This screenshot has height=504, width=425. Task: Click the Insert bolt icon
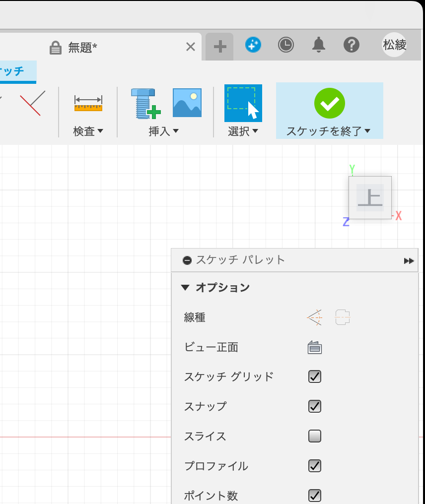pyautogui.click(x=143, y=103)
